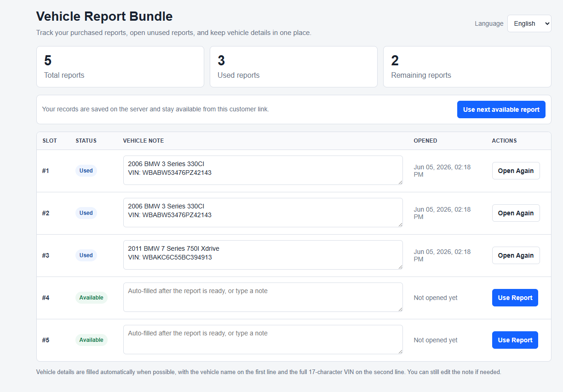This screenshot has width=563, height=392.
Task: Grab resize handle of slot #3 note textarea
Action: point(400,266)
